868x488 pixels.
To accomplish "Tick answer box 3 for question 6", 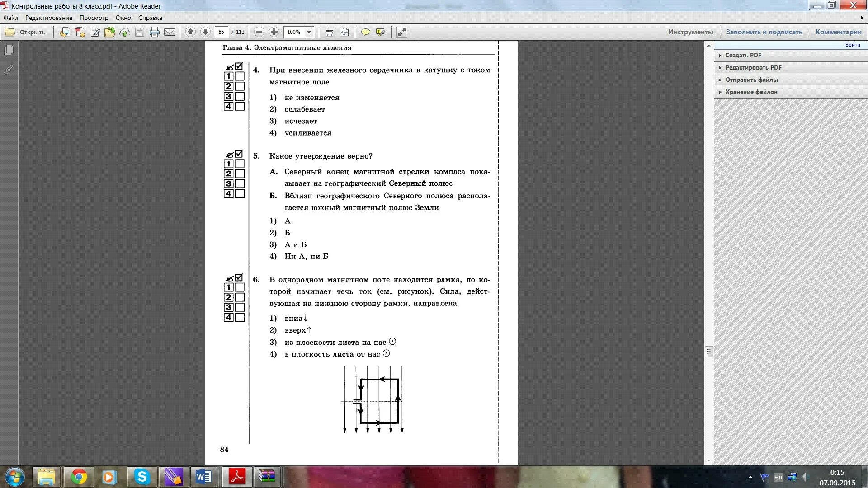I will pyautogui.click(x=240, y=307).
